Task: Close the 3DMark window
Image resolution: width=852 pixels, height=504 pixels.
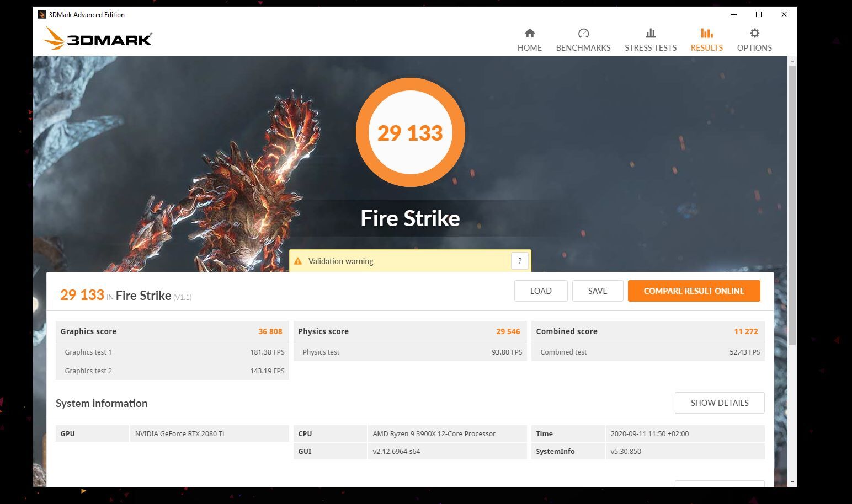Action: pyautogui.click(x=784, y=14)
